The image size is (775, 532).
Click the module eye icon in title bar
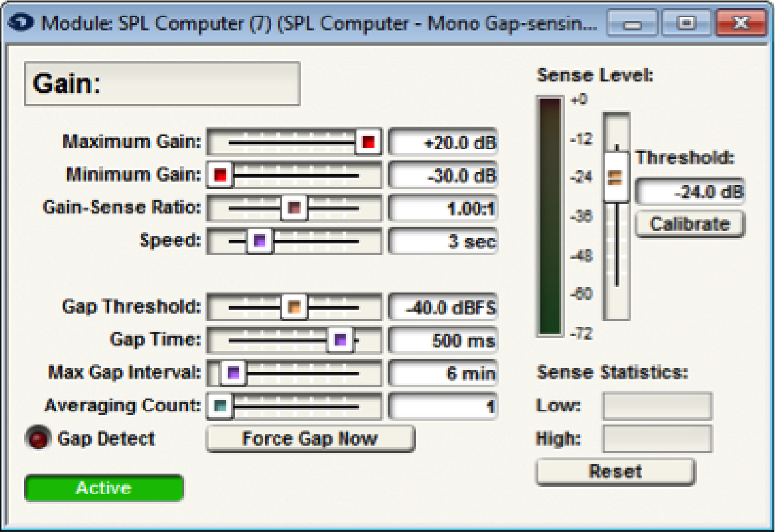tap(21, 23)
